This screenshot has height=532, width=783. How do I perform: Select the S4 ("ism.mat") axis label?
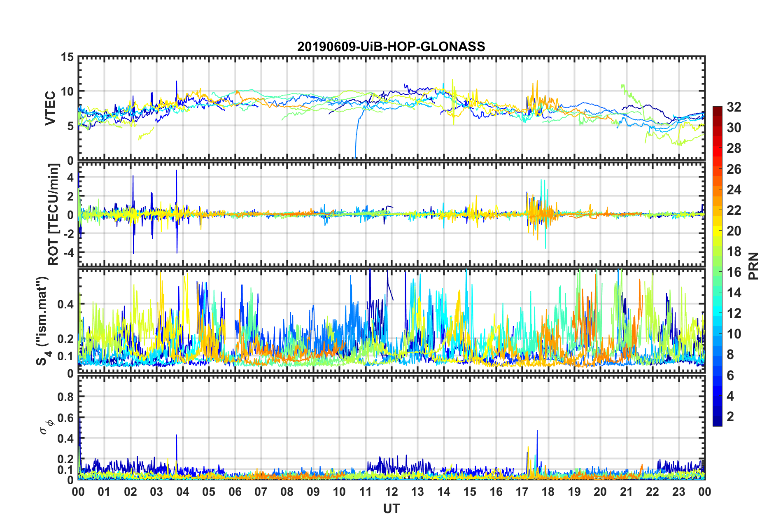point(42,321)
